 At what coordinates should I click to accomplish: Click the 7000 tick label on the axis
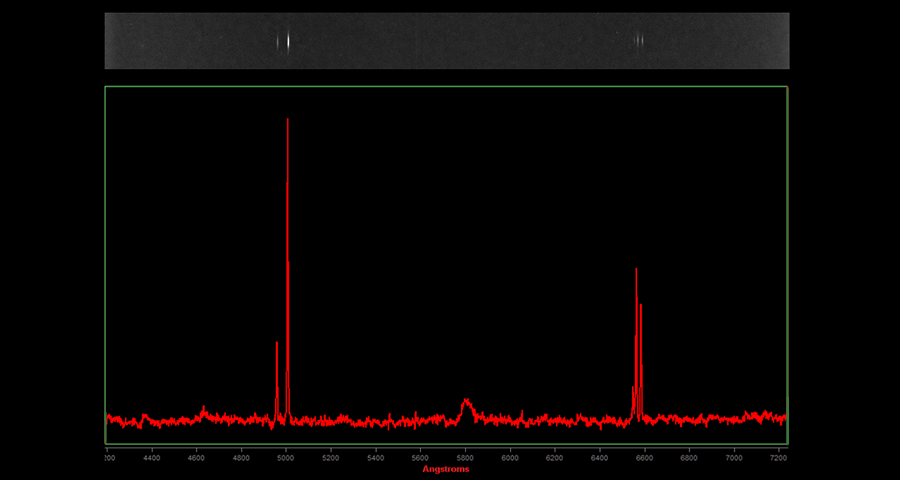(734, 458)
